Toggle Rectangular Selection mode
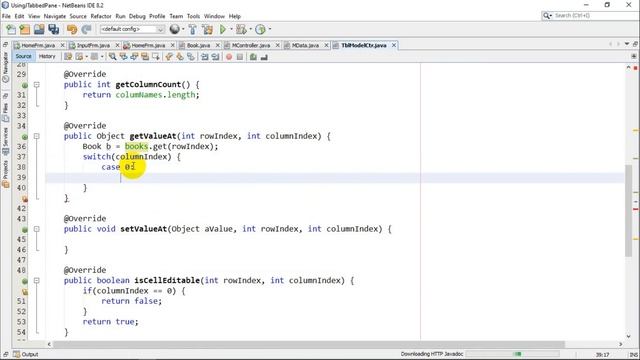 tap(156, 57)
